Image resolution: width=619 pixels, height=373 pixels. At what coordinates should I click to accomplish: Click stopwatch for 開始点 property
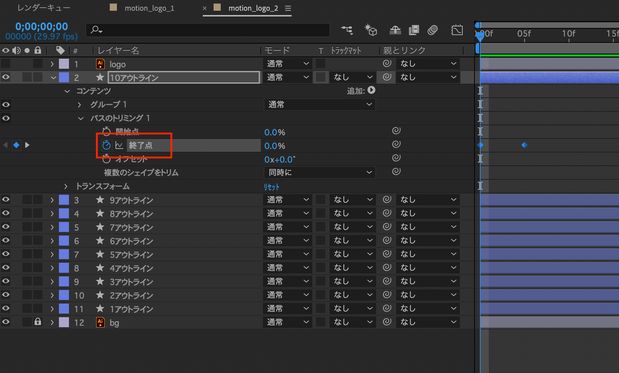click(106, 131)
